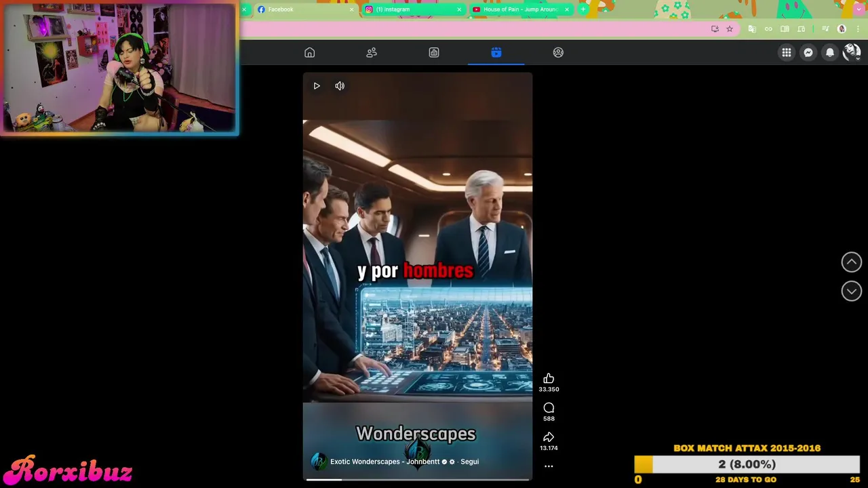Open the Exotic Wonderscapes - Johnbentt page link
Screen dimensions: 868x488
(x=385, y=462)
